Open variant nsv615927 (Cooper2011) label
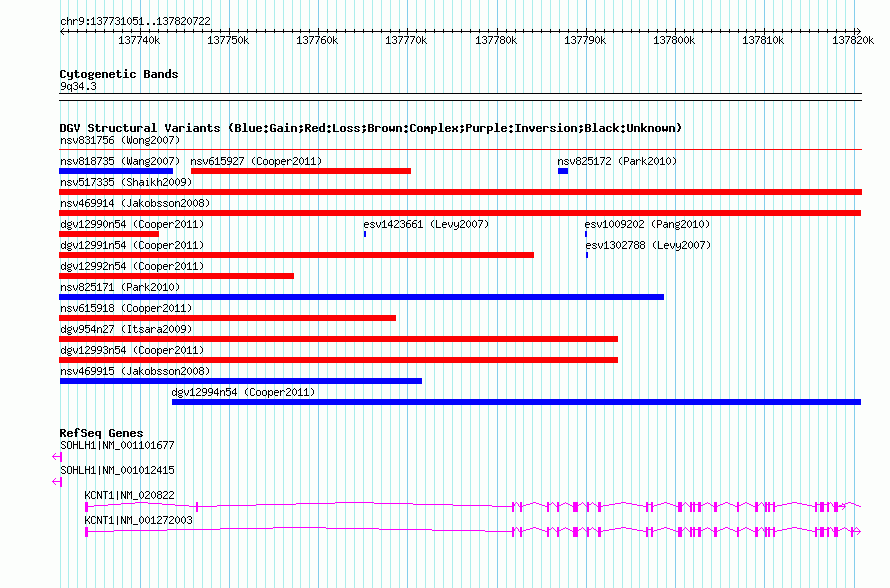 click(256, 161)
